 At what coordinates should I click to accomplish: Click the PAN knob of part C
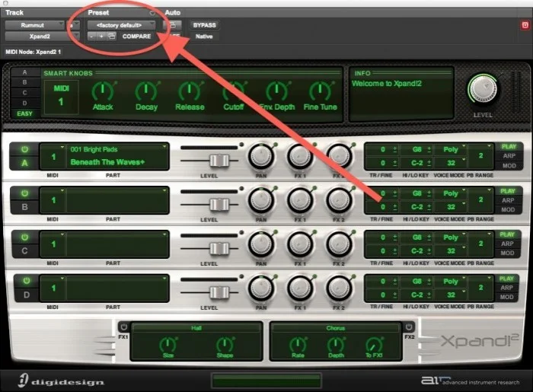(x=261, y=244)
